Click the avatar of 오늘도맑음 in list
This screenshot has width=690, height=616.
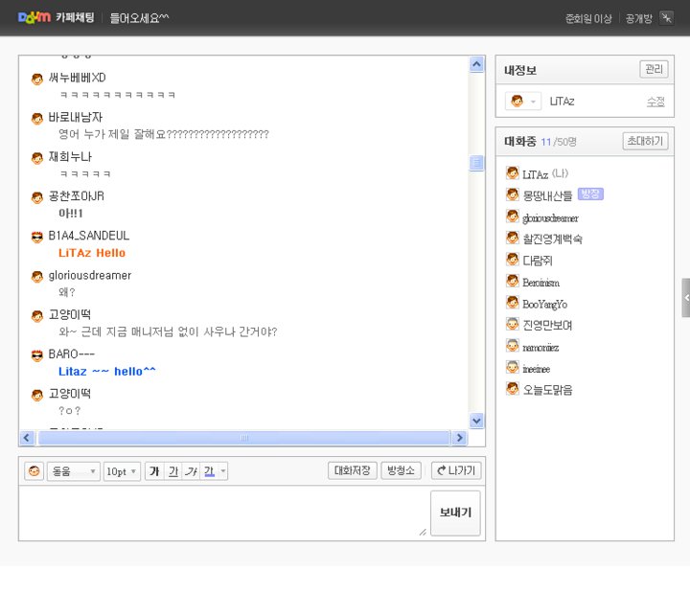512,389
